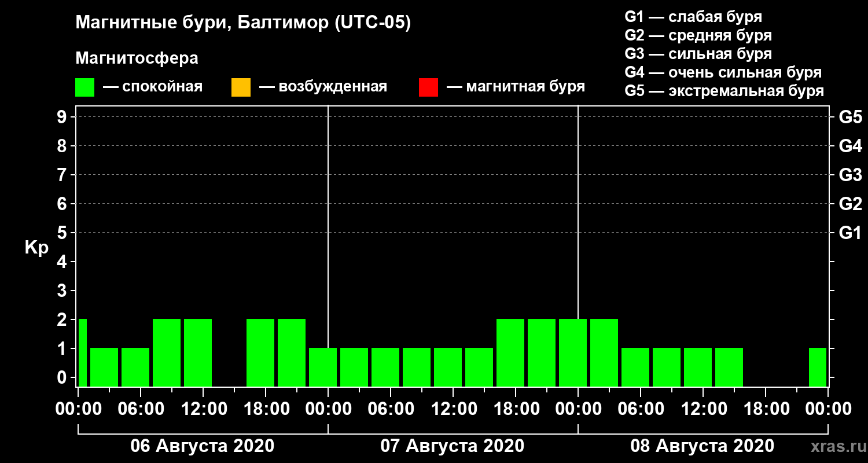Click the 'G5 — экстремальная буря' legend line
This screenshot has height=463, width=868.
[x=724, y=91]
